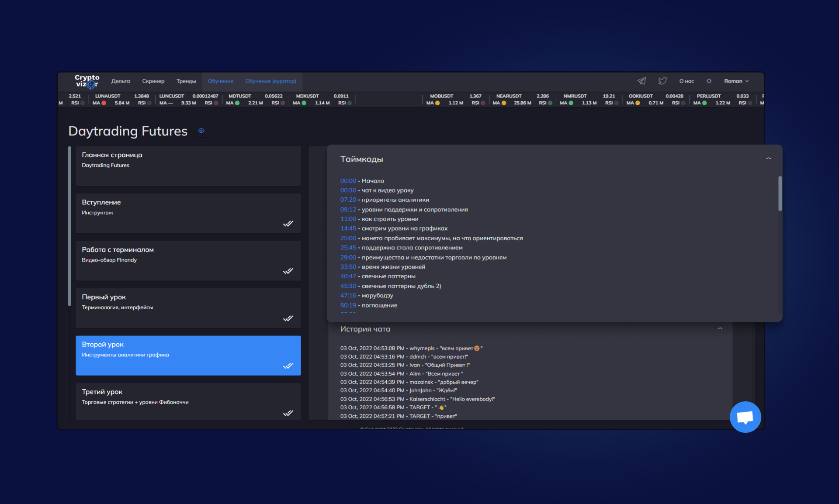The image size is (839, 504).
Task: Click the double-checkmark on Работа с терминалом
Action: [x=288, y=271]
